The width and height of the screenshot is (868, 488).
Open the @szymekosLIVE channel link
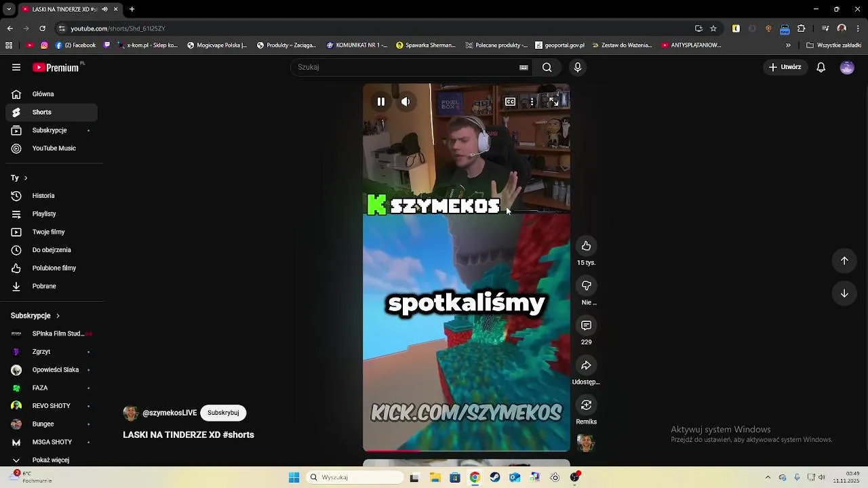[x=170, y=413]
